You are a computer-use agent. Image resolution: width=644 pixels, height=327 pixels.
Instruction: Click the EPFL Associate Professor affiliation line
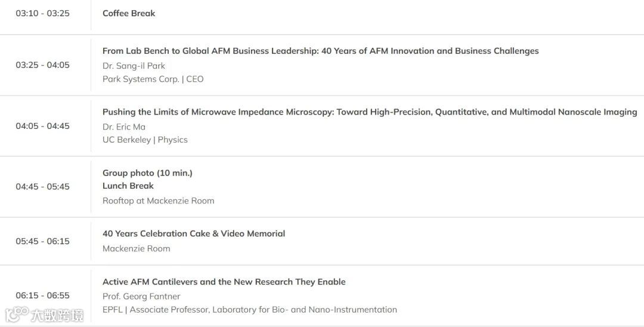[249, 310]
